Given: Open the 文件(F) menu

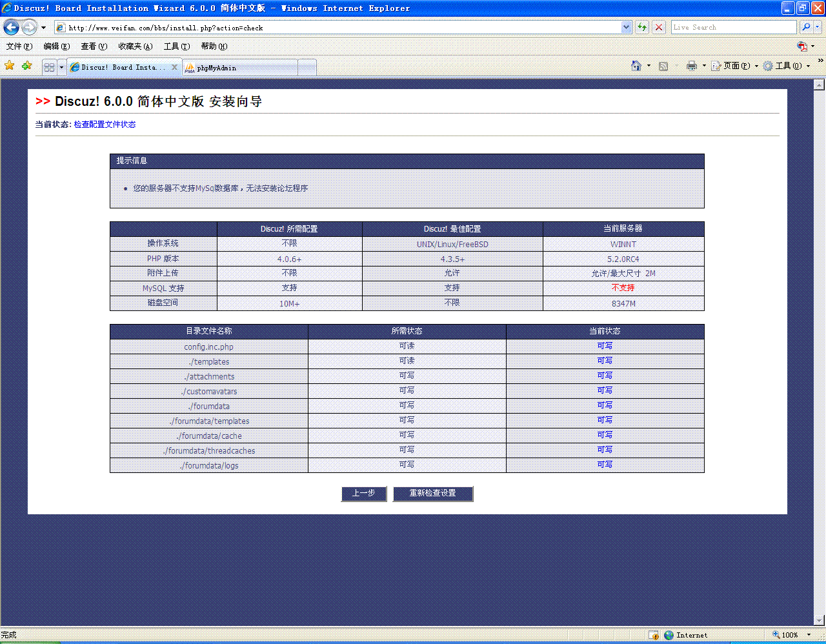Looking at the screenshot, I should click(19, 46).
